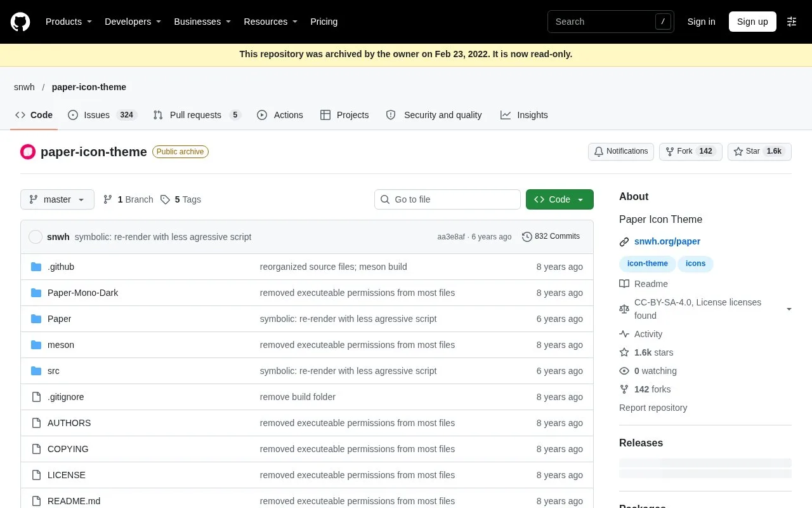This screenshot has height=508, width=812.
Task: Open the green Code dropdown button
Action: (560, 199)
